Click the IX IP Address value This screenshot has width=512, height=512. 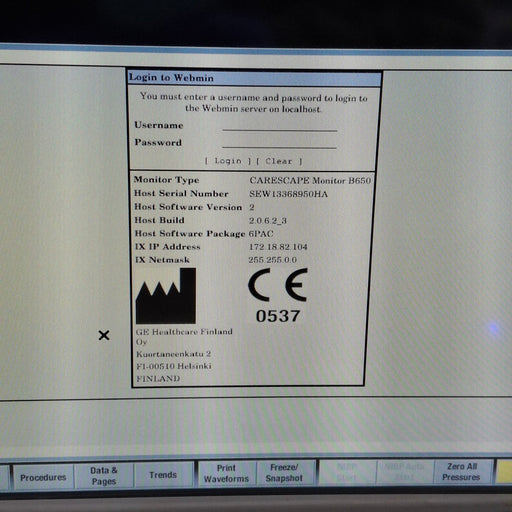[x=278, y=247]
